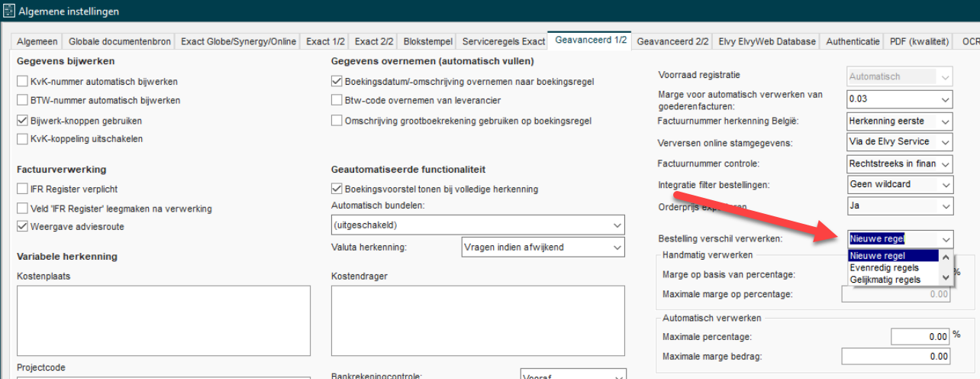This screenshot has height=379, width=980.
Task: Click the Maximale marge bedrag field
Action: [x=896, y=357]
